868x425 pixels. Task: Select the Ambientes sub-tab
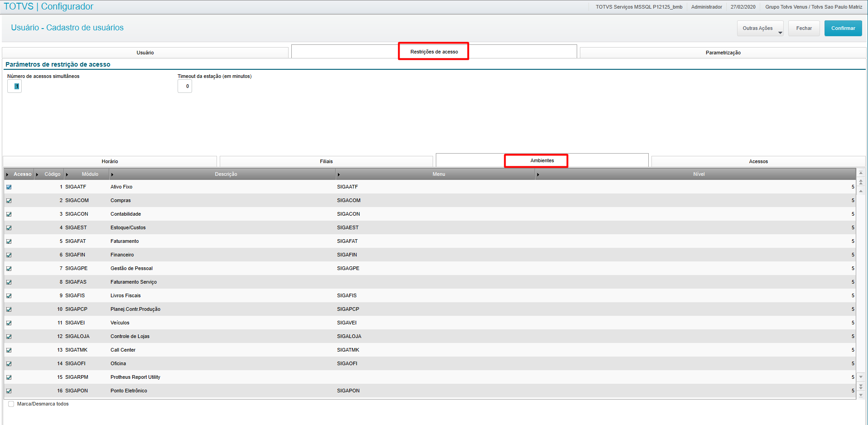coord(542,160)
